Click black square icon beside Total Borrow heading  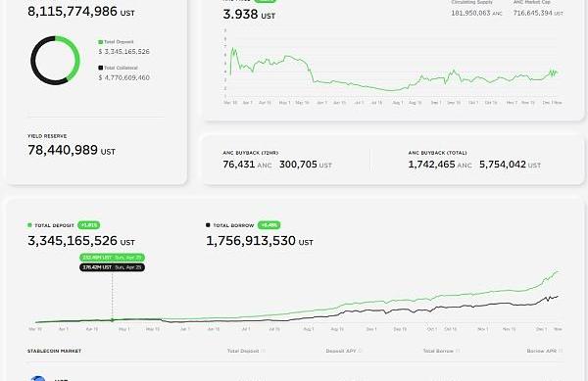click(x=208, y=225)
